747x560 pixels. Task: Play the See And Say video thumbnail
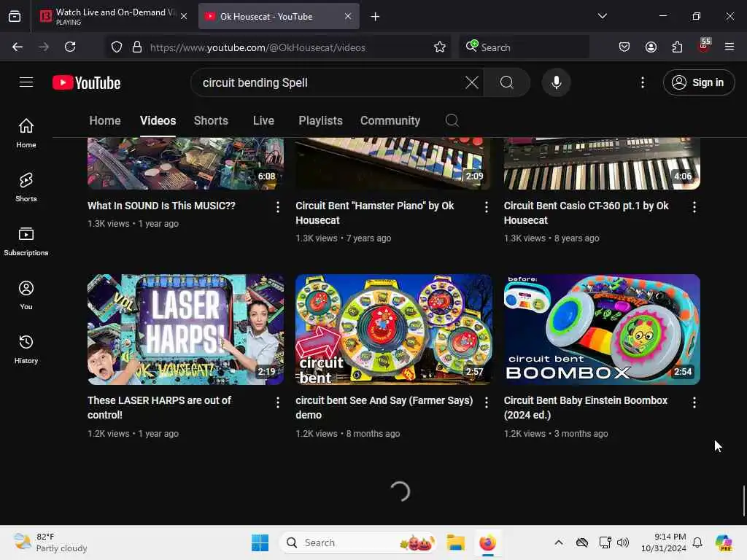coord(393,330)
